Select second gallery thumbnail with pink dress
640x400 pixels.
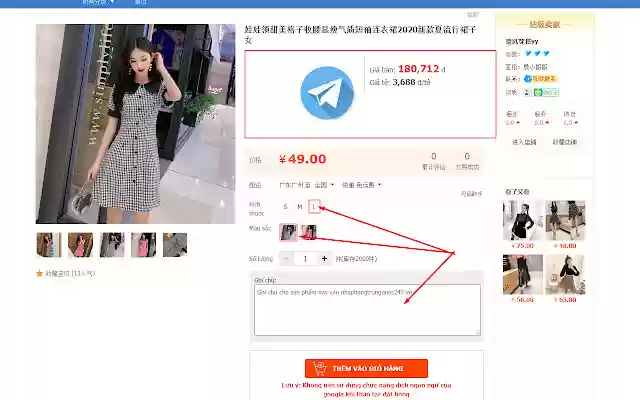80,245
